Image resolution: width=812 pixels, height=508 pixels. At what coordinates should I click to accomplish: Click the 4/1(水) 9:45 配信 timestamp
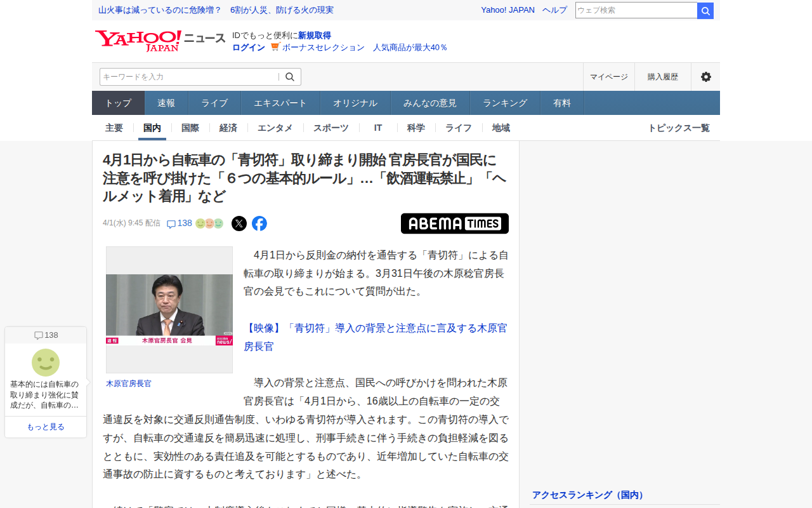[131, 224]
